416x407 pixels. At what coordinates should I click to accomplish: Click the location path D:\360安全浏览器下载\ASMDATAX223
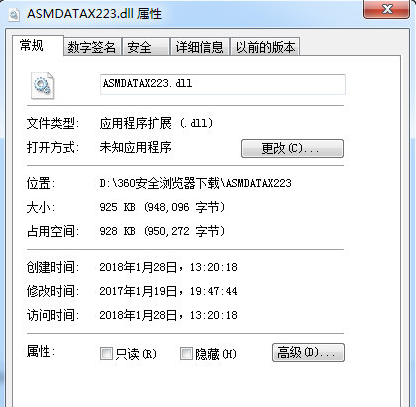pyautogui.click(x=196, y=183)
